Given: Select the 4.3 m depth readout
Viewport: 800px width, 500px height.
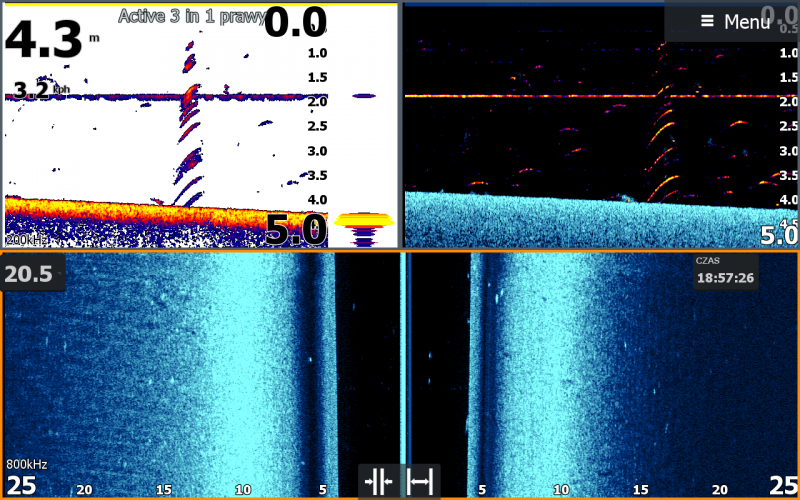Looking at the screenshot, I should point(45,40).
